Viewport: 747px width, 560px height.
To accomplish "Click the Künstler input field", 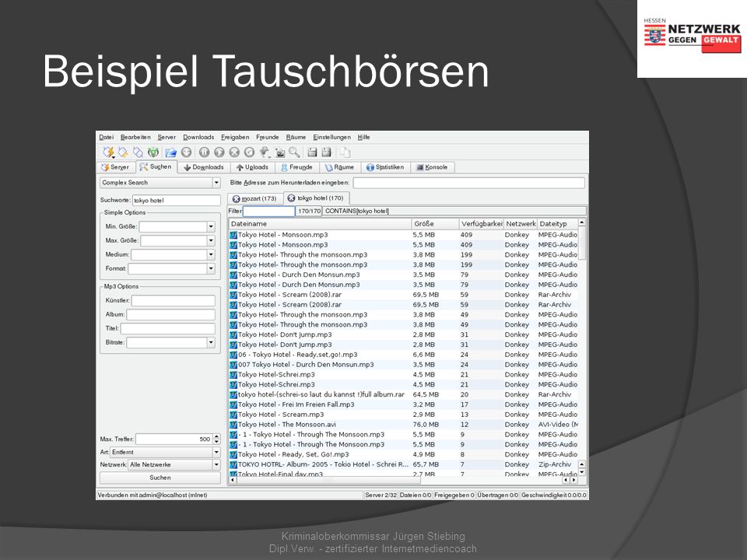I will click(174, 301).
